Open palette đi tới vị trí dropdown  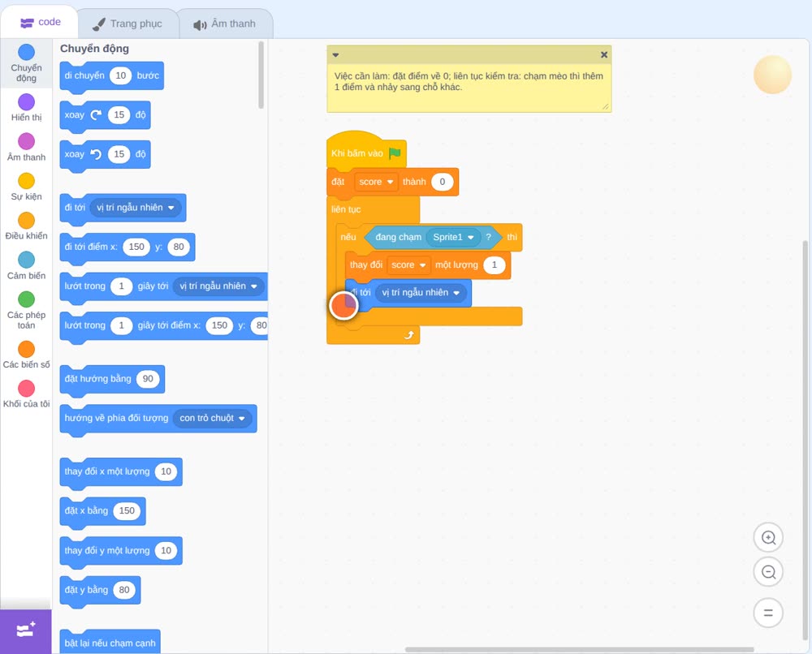pyautogui.click(x=136, y=208)
